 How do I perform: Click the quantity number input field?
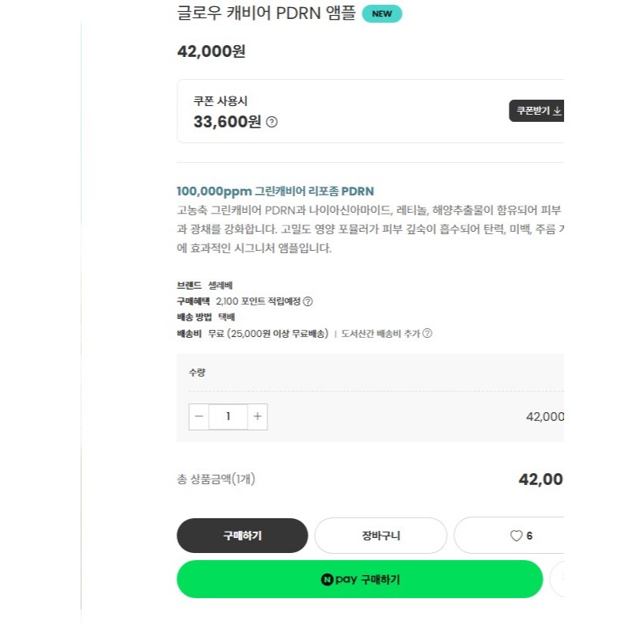228,416
